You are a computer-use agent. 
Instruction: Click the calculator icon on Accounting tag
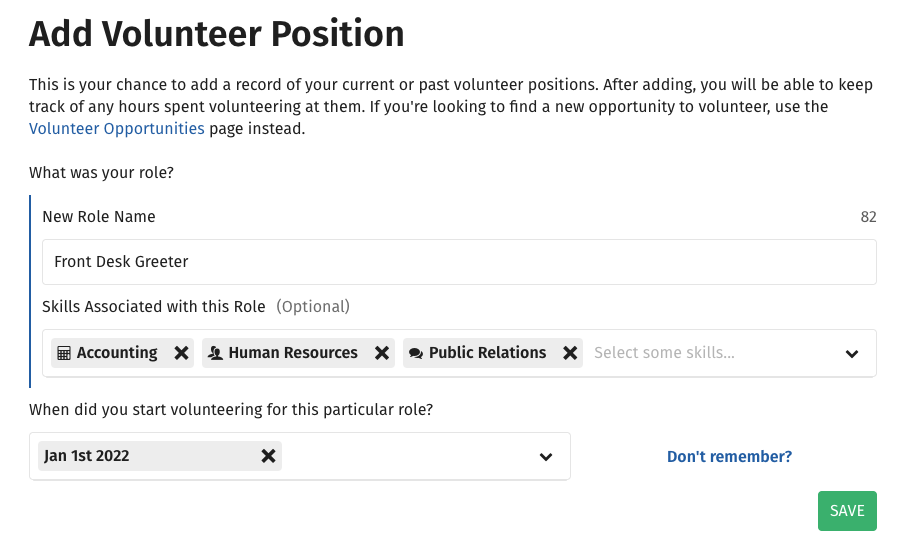(64, 353)
